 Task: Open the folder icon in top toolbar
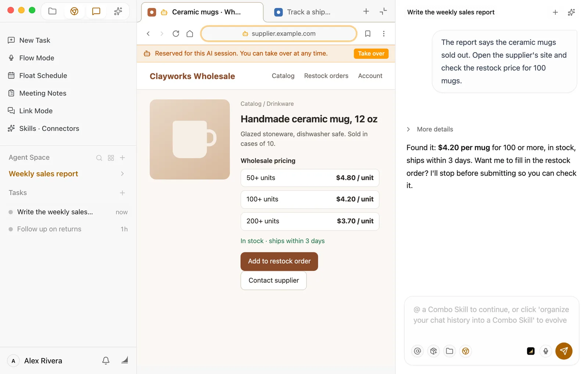pyautogui.click(x=53, y=11)
